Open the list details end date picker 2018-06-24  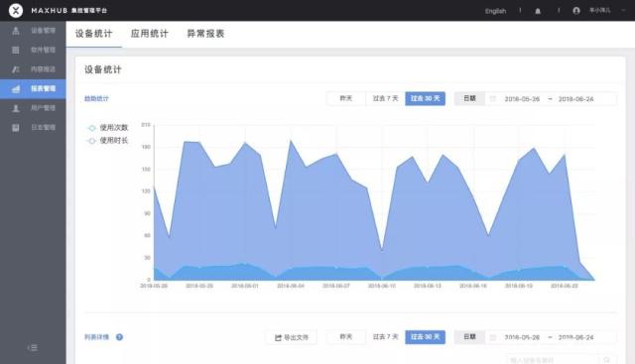pos(575,337)
